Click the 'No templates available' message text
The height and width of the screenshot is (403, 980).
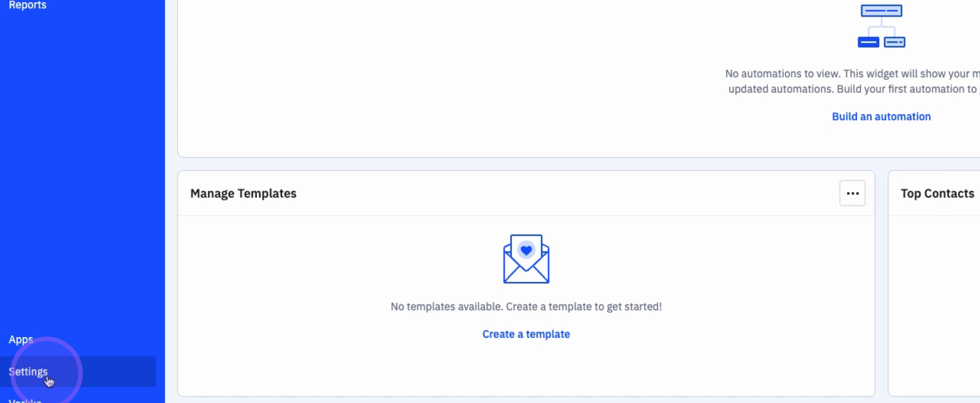[x=526, y=306]
